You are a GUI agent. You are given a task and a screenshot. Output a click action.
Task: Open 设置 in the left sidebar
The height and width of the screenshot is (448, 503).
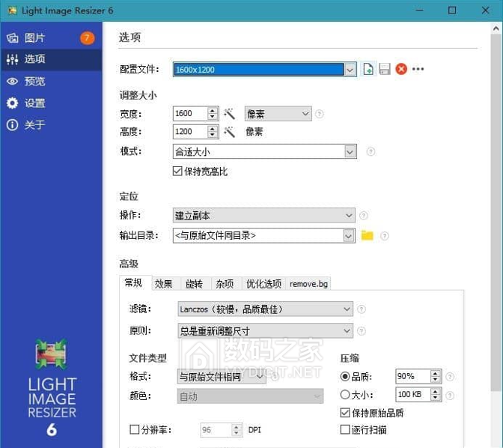click(34, 103)
